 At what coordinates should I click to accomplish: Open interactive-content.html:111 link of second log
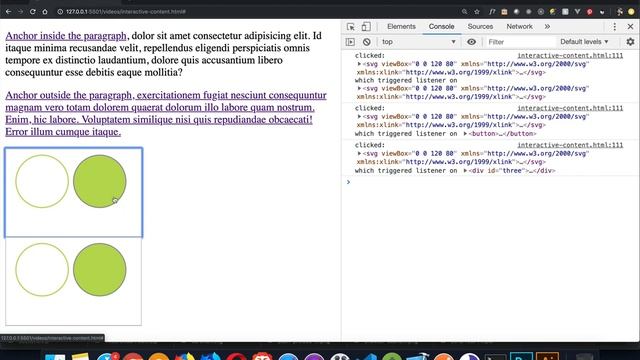(570, 108)
